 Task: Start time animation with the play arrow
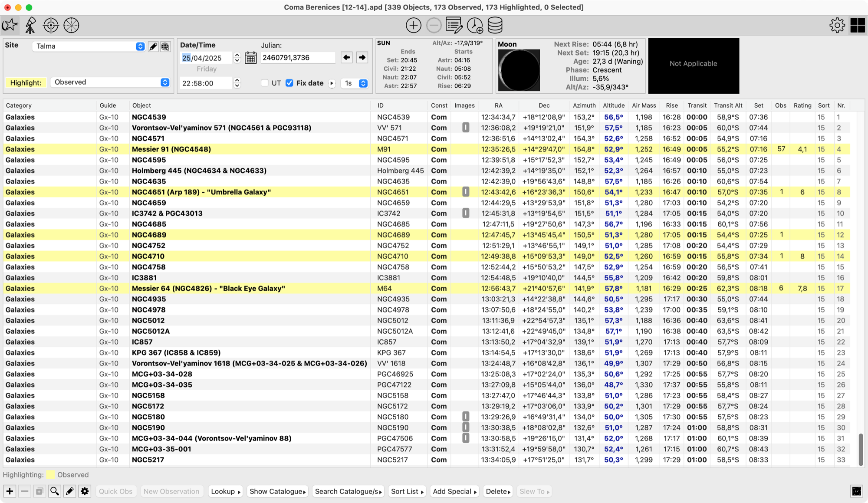tap(332, 83)
